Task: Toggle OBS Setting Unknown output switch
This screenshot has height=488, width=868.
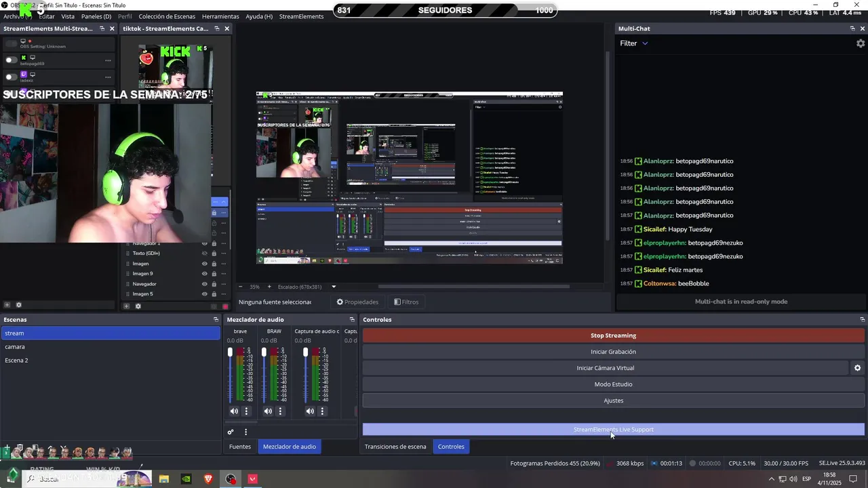Action: 11,43
